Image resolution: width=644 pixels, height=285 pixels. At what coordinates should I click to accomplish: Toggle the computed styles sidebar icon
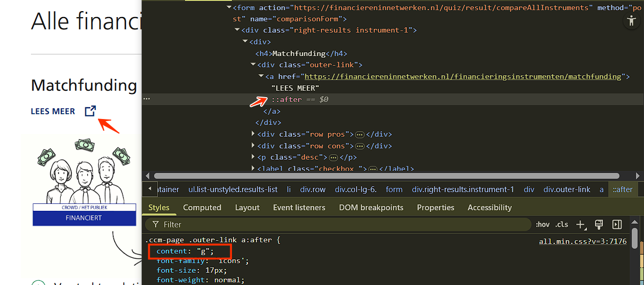[617, 225]
